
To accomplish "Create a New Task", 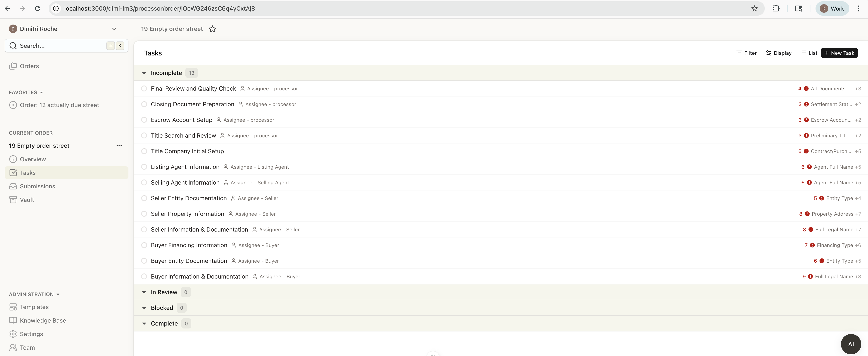I will [839, 53].
